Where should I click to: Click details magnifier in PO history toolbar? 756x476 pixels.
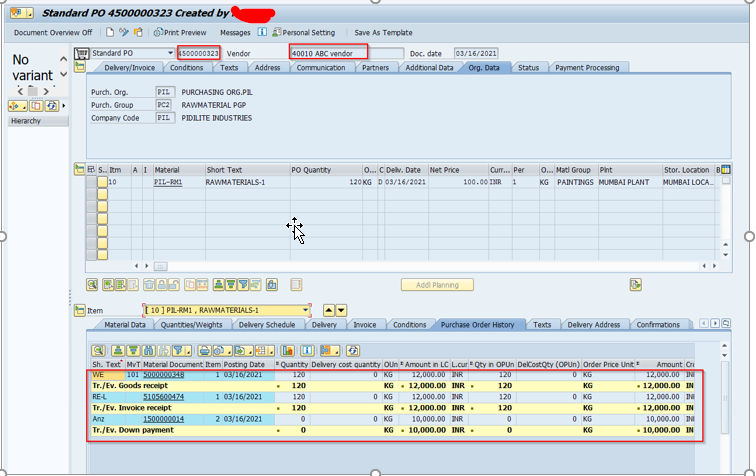(x=98, y=351)
